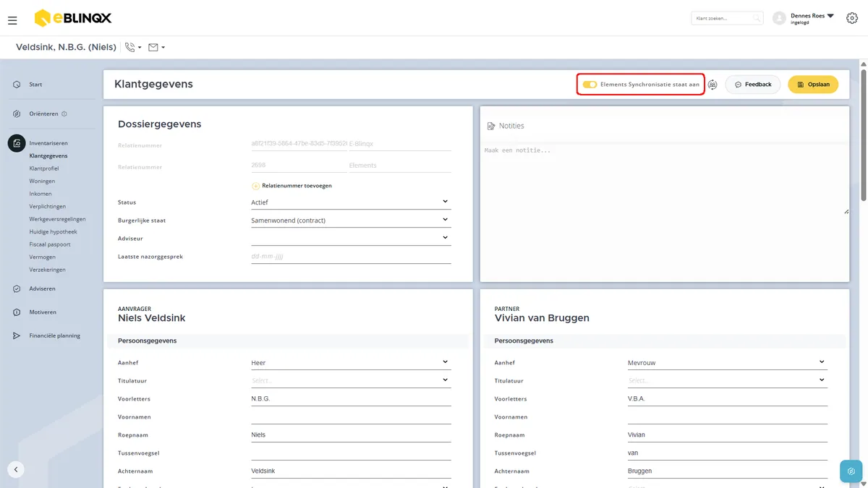
Task: Expand the Adviseur dropdown
Action: tap(351, 237)
